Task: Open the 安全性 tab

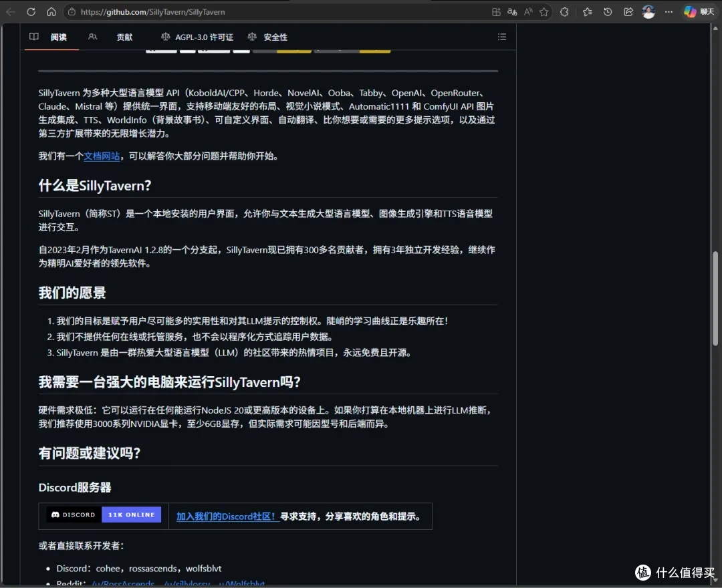Action: coord(275,37)
